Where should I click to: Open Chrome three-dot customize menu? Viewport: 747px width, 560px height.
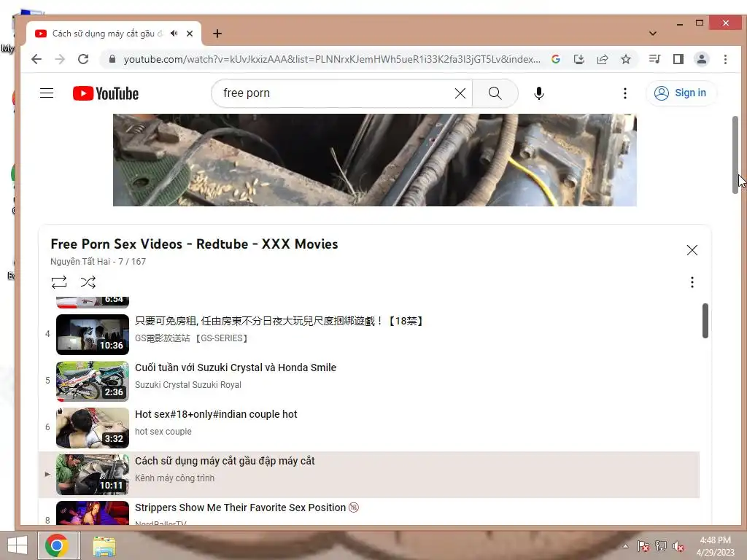point(725,59)
